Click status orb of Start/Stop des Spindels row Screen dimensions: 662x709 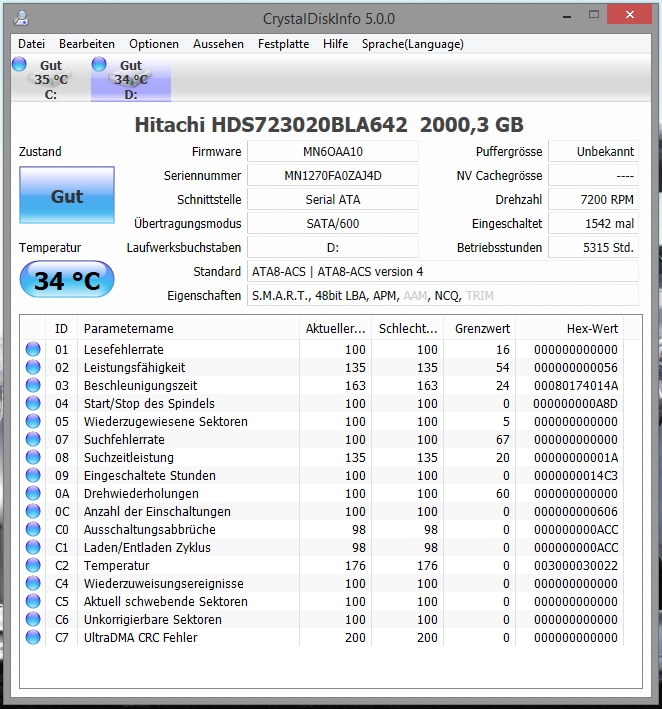[x=33, y=403]
